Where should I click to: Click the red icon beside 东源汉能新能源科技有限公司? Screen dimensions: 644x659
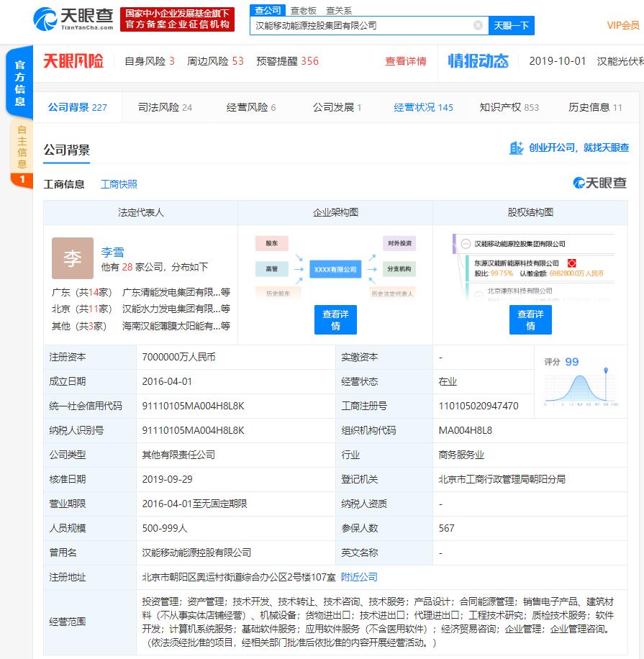click(571, 263)
